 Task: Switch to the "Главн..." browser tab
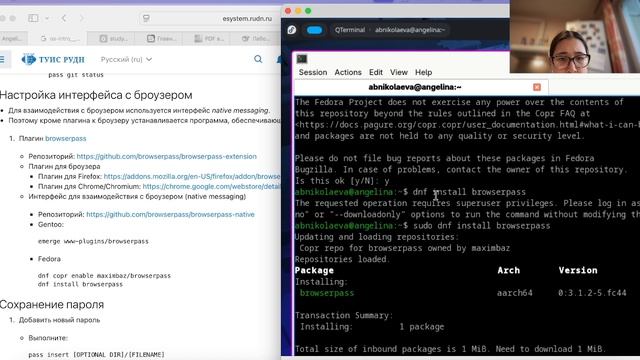pyautogui.click(x=162, y=38)
